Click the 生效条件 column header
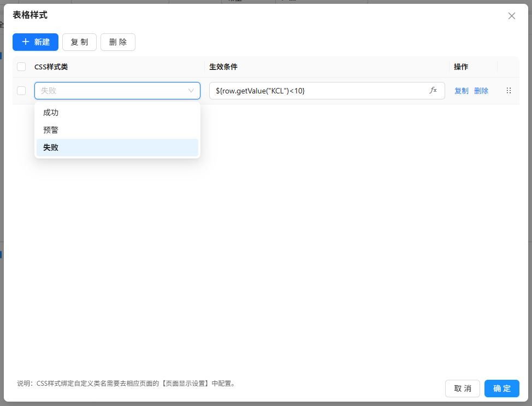The height and width of the screenshot is (406, 532). coord(223,67)
